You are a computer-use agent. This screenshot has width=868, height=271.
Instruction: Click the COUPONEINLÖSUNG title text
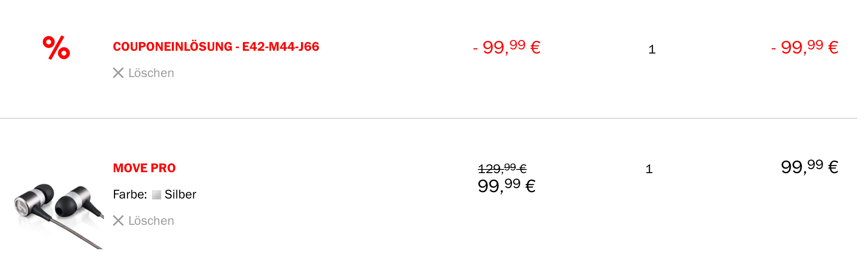[173, 47]
